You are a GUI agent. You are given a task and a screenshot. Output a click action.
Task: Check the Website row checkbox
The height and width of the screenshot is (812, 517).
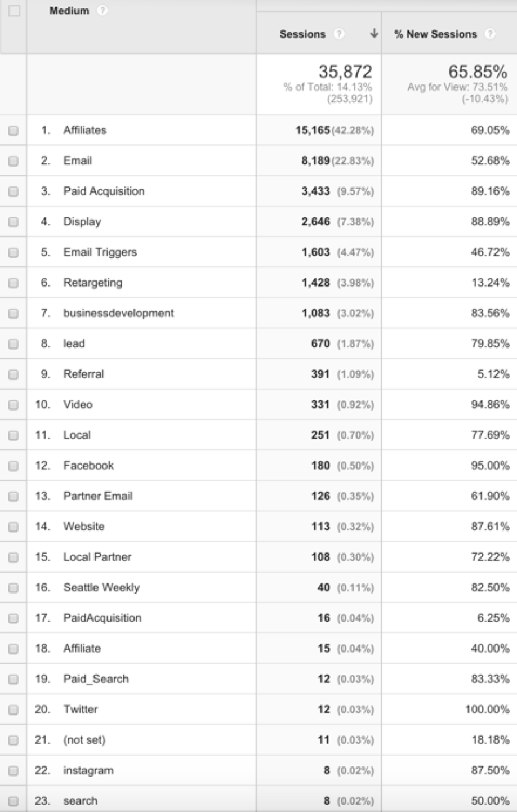14,527
